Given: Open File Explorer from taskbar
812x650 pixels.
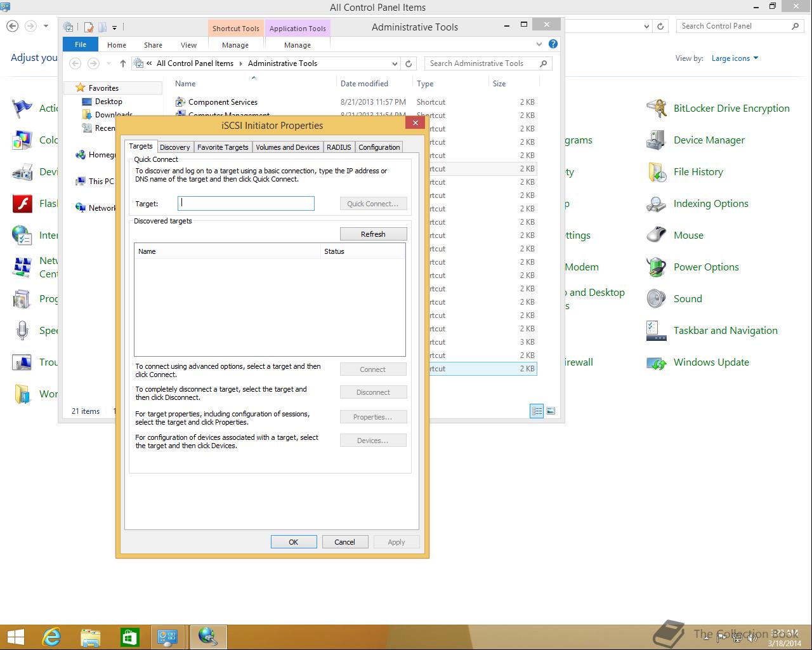Looking at the screenshot, I should coord(91,637).
